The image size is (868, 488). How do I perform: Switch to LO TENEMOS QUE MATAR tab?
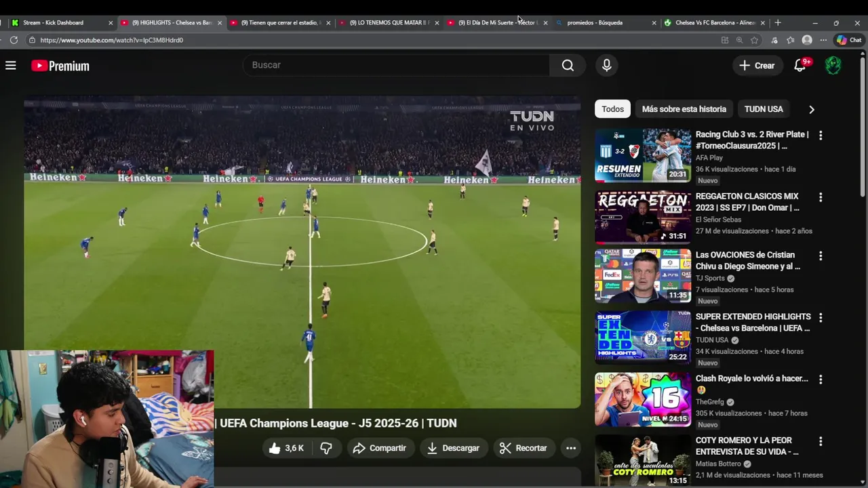389,22
